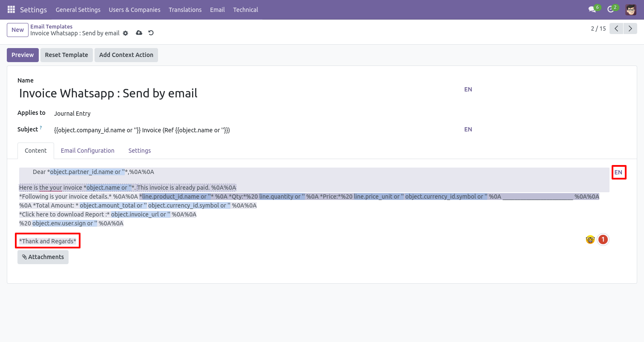Image resolution: width=644 pixels, height=342 pixels.
Task: Go to previous record with left chevron
Action: point(616,28)
